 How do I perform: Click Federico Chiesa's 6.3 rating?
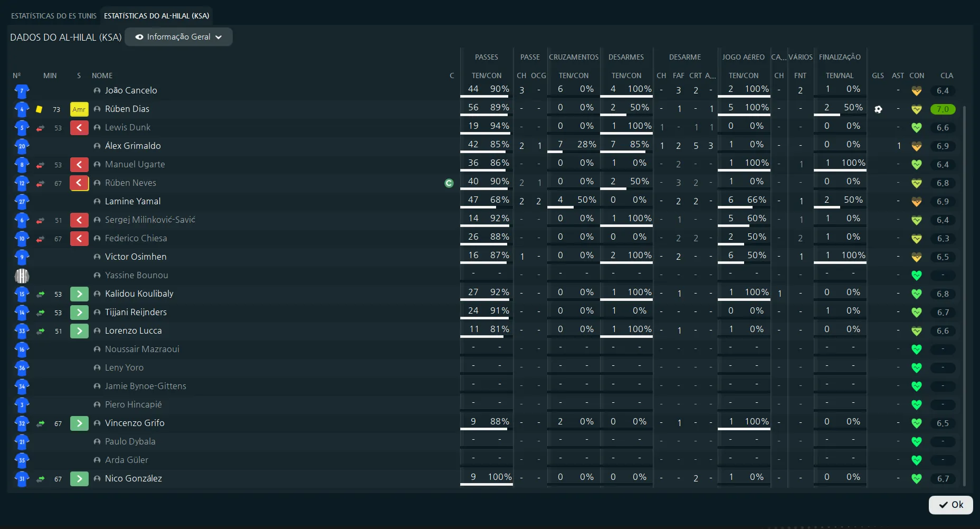click(943, 239)
